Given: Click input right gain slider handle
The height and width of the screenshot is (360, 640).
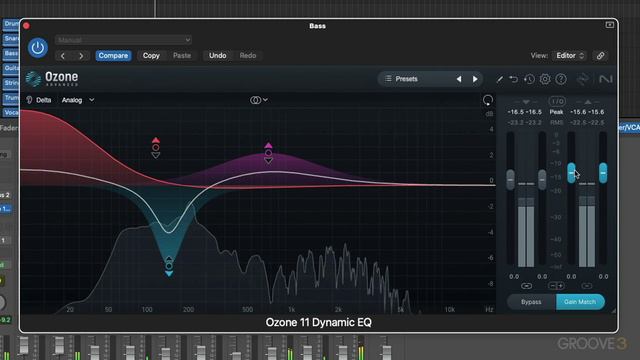Looking at the screenshot, I should pos(542,179).
